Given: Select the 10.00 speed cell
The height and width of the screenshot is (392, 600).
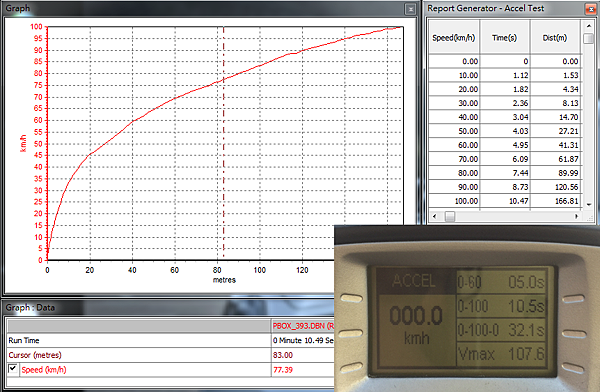Looking at the screenshot, I should pos(454,75).
